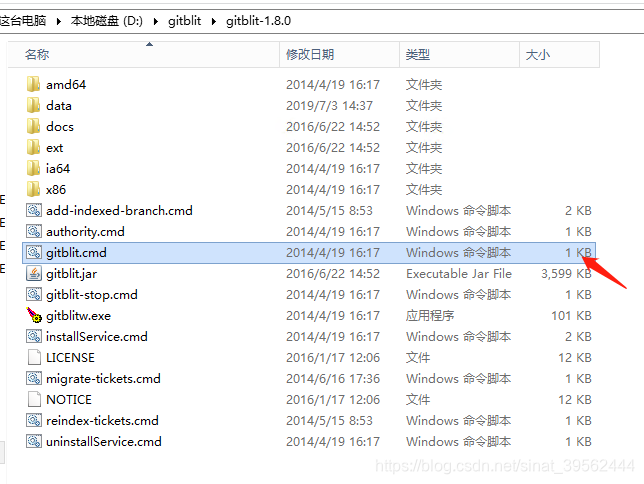Click the migrate-tickets.cmd script icon

point(34,378)
